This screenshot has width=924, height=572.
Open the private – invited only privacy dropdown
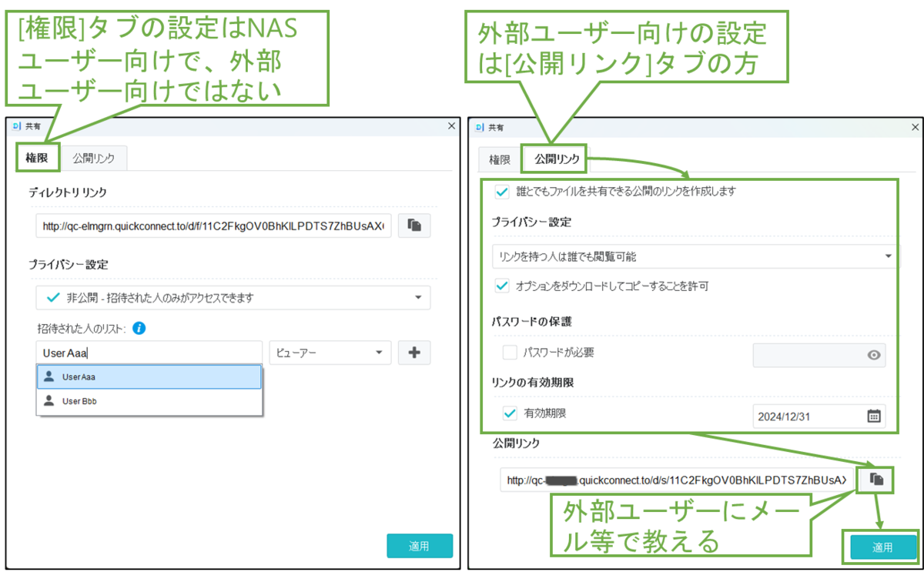(x=233, y=297)
